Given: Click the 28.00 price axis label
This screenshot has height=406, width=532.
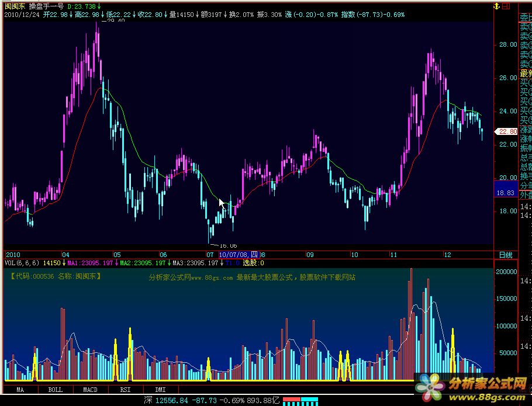Looking at the screenshot, I should click(x=508, y=45).
